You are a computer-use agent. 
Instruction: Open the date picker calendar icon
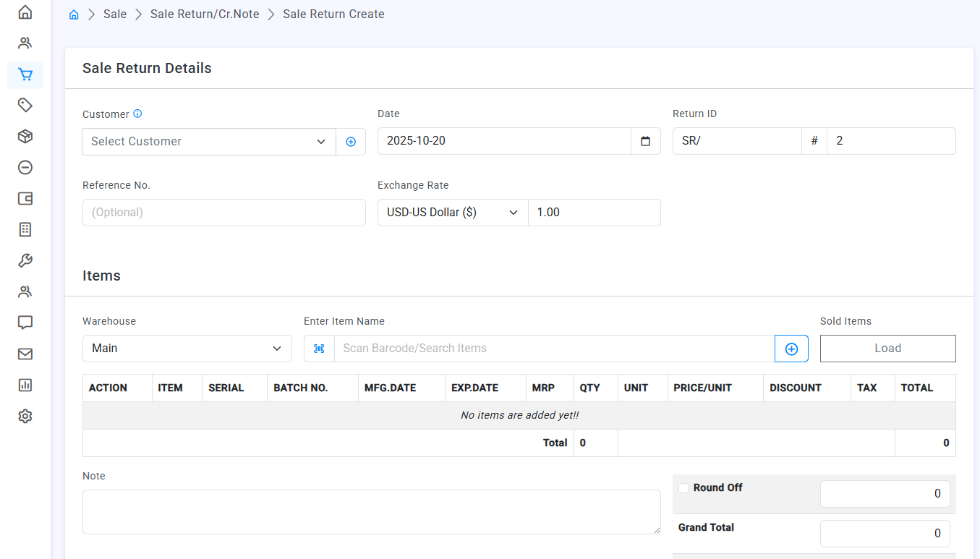point(646,141)
